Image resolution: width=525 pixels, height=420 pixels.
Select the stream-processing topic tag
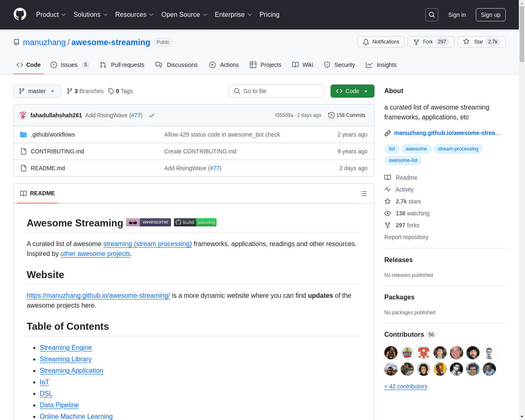[x=458, y=149]
